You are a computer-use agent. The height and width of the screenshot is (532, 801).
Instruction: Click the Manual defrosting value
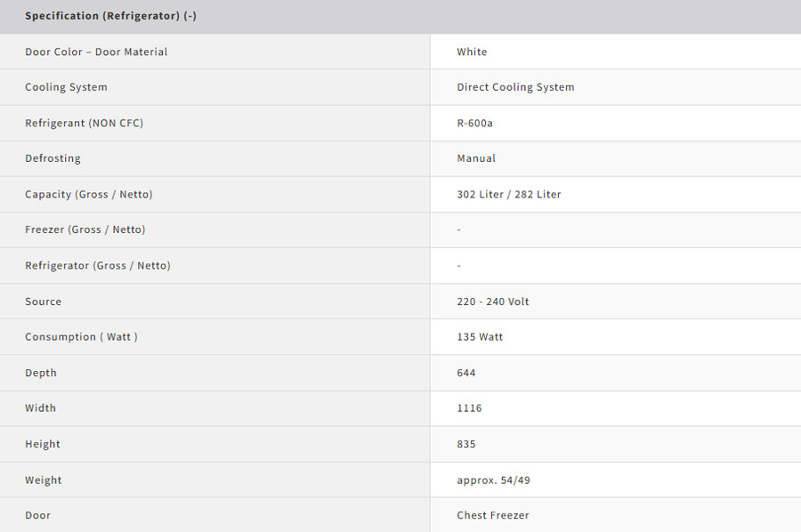pyautogui.click(x=476, y=158)
